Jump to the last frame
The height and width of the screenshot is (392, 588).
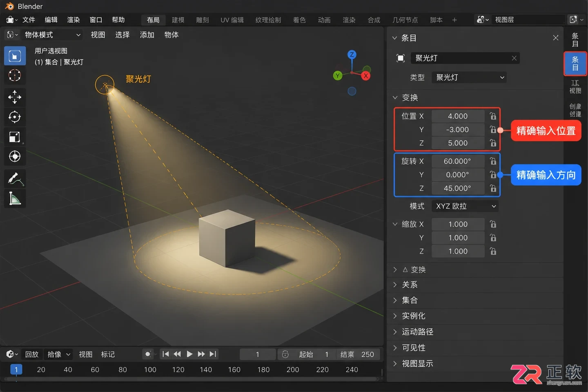[213, 354]
